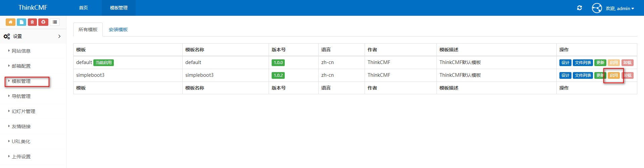
Task: Click the refresh icon in top bar
Action: (580, 8)
